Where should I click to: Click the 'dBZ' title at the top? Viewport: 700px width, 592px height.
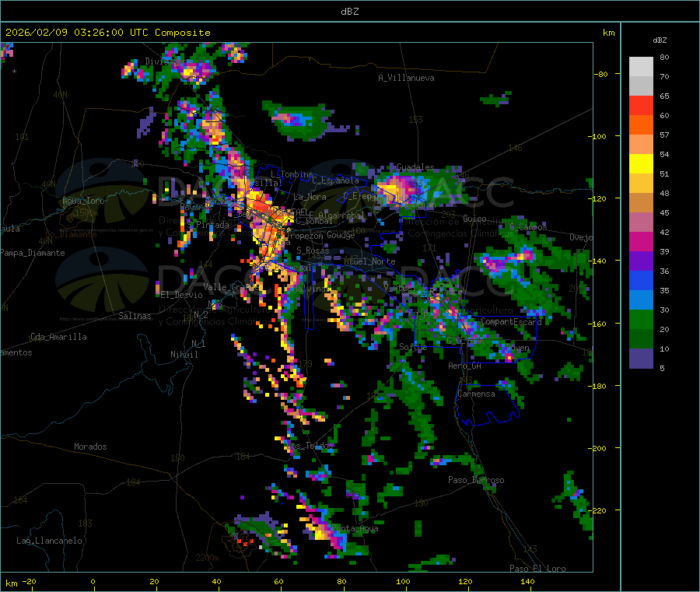349,11
